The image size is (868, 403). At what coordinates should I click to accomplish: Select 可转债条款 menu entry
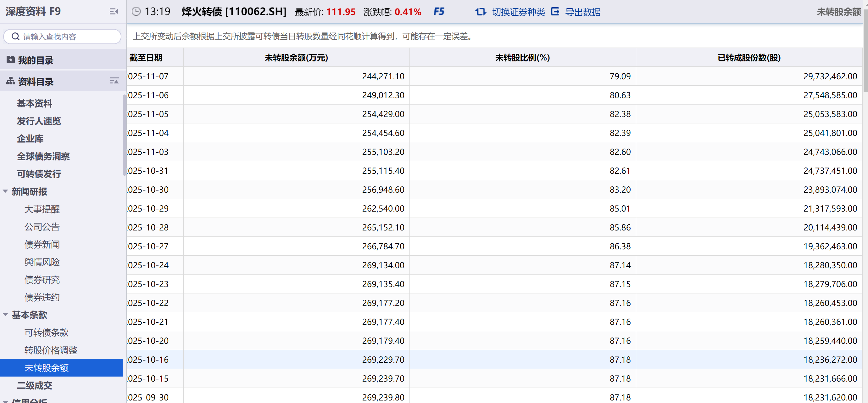point(46,332)
